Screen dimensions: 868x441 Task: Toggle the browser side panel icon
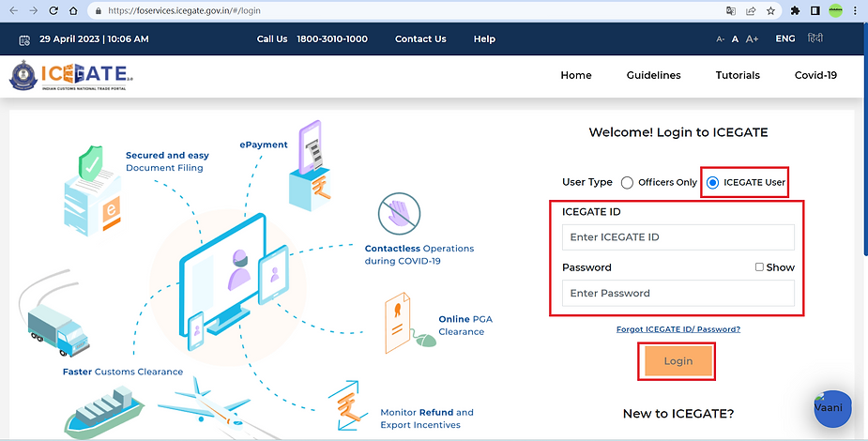pos(815,10)
